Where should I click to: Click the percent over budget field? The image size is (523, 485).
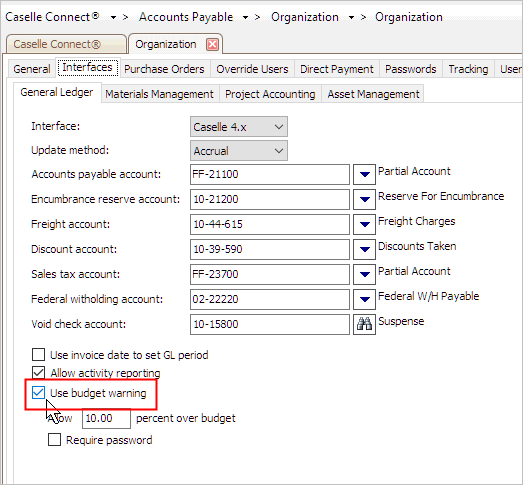[106, 418]
